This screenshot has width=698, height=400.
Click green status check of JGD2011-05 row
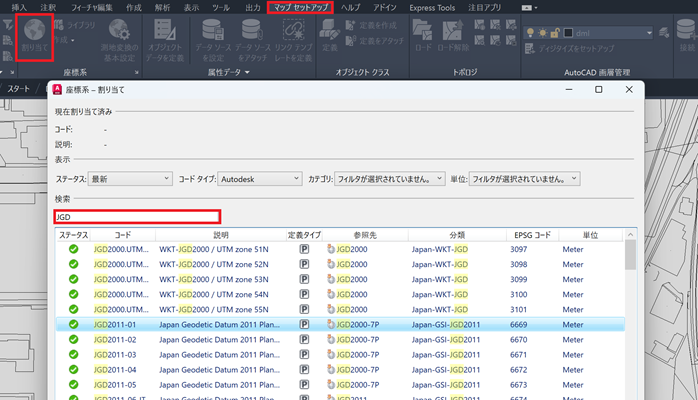[x=73, y=384]
